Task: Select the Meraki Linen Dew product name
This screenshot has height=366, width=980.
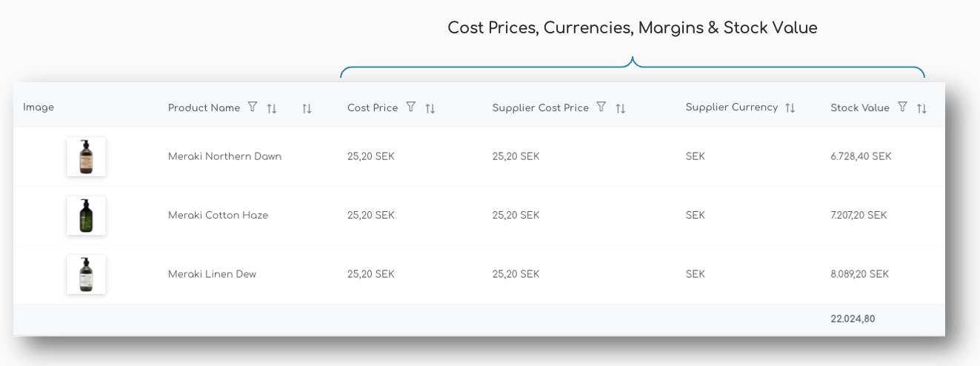Action: [212, 274]
